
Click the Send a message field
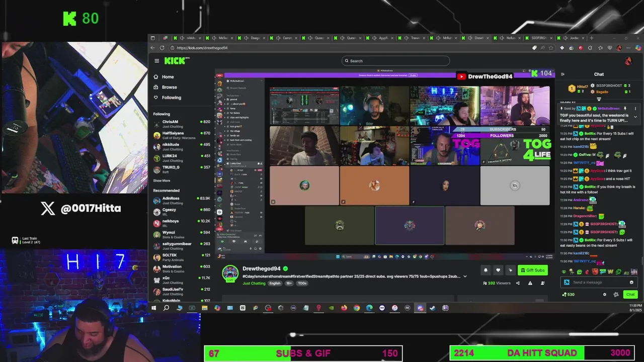[x=599, y=282]
